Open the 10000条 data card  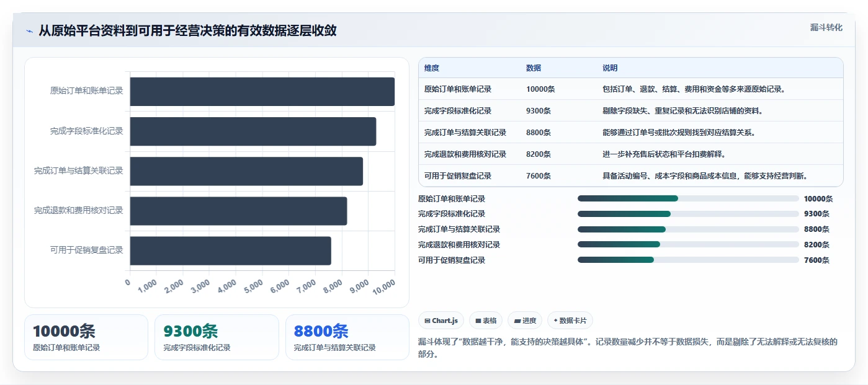86,337
